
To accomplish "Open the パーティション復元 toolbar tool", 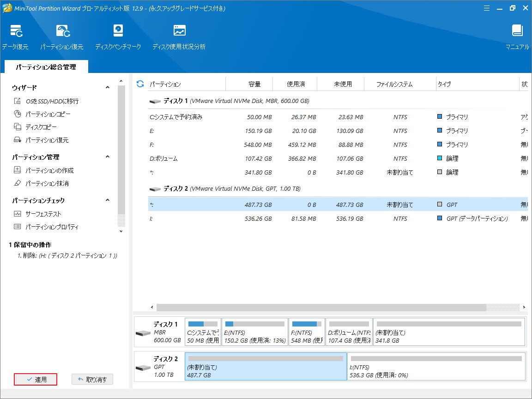I will (62, 37).
